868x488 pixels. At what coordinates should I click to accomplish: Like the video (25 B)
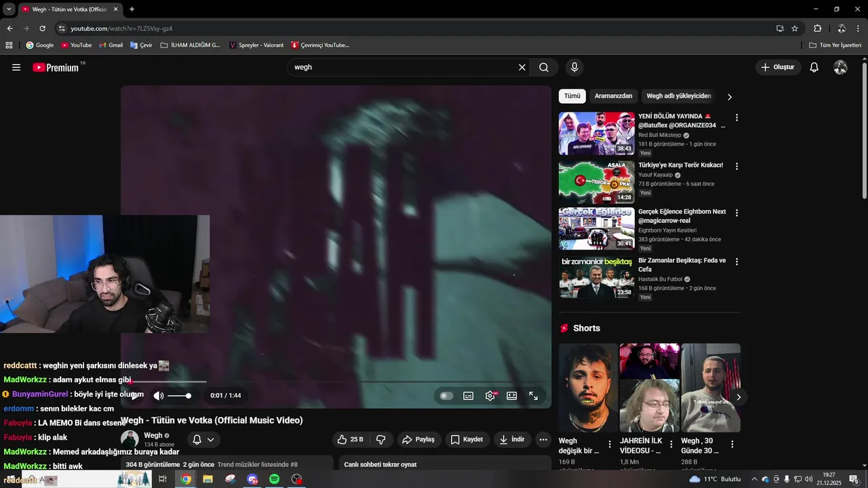pos(350,439)
